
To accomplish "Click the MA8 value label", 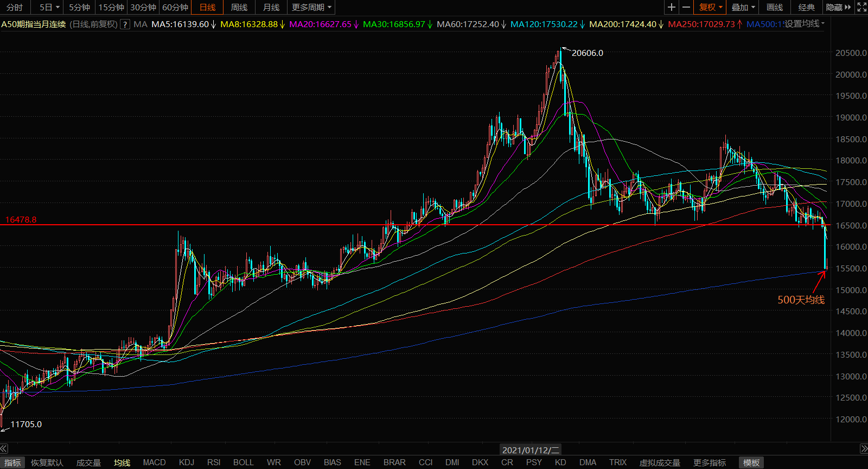I will [x=253, y=24].
